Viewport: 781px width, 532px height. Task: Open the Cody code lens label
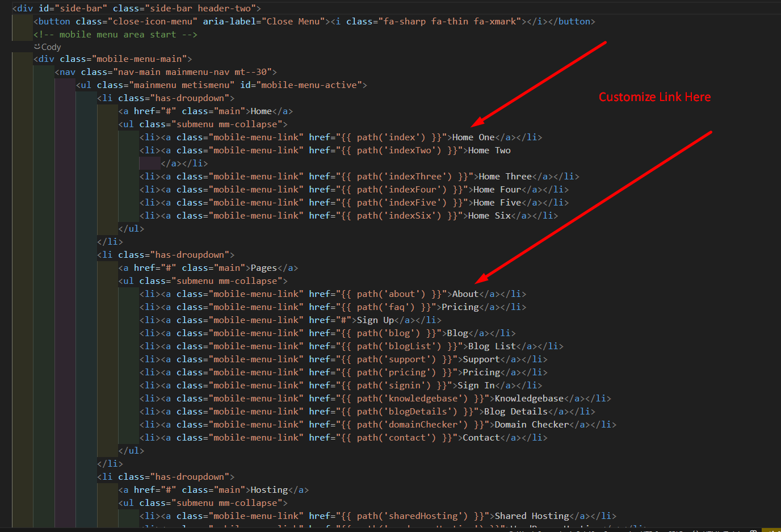[51, 47]
